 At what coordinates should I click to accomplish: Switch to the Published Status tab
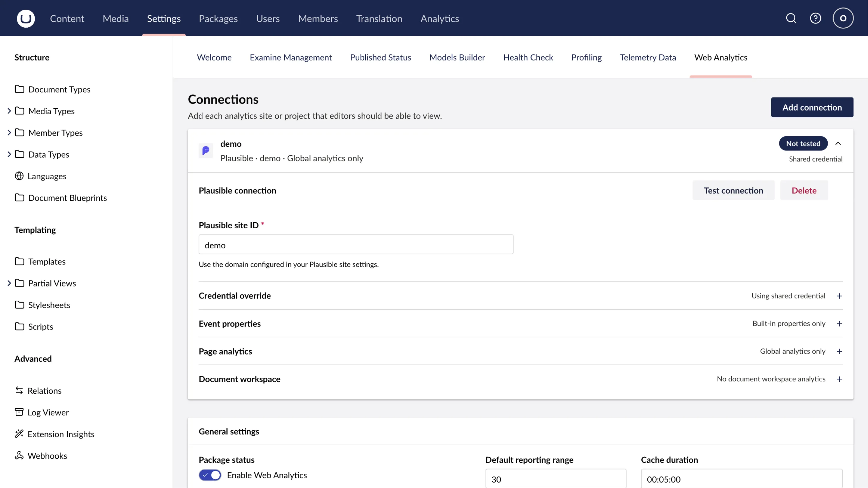pyautogui.click(x=380, y=57)
